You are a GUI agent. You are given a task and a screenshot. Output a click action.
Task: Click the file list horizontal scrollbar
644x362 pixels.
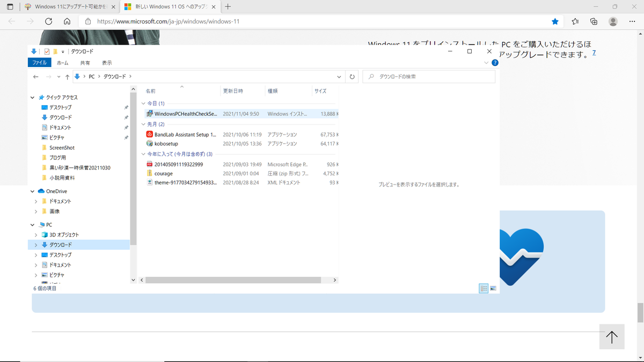point(233,280)
